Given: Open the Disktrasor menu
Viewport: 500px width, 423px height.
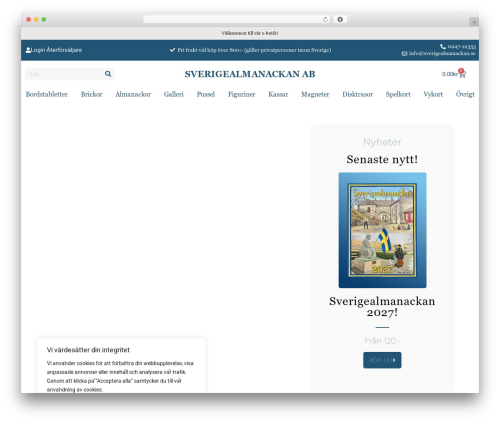Looking at the screenshot, I should (358, 94).
